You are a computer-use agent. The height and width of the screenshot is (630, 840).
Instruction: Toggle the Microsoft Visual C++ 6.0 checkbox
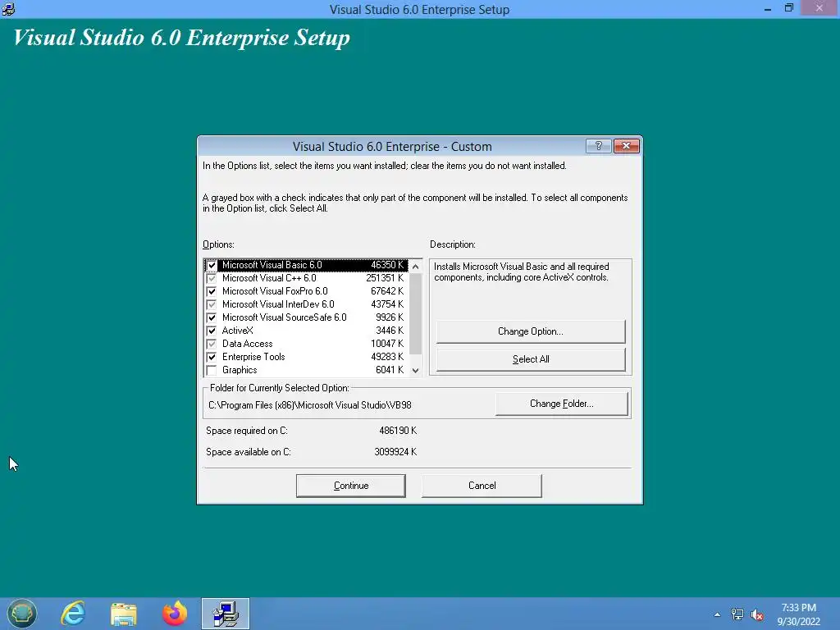tap(212, 279)
